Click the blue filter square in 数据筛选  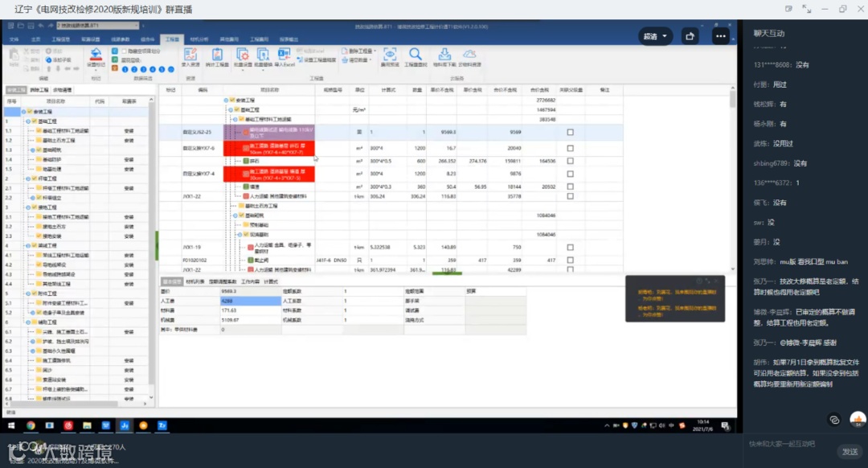coord(115,51)
